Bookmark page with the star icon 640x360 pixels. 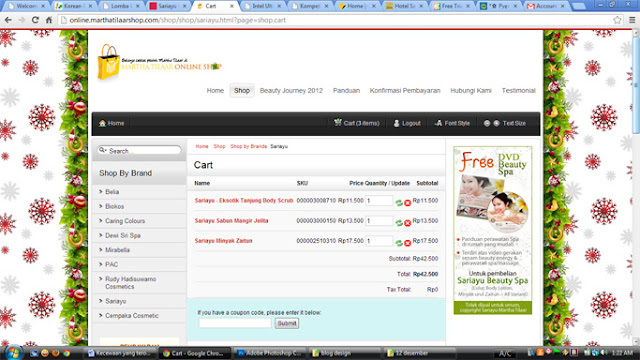click(617, 20)
